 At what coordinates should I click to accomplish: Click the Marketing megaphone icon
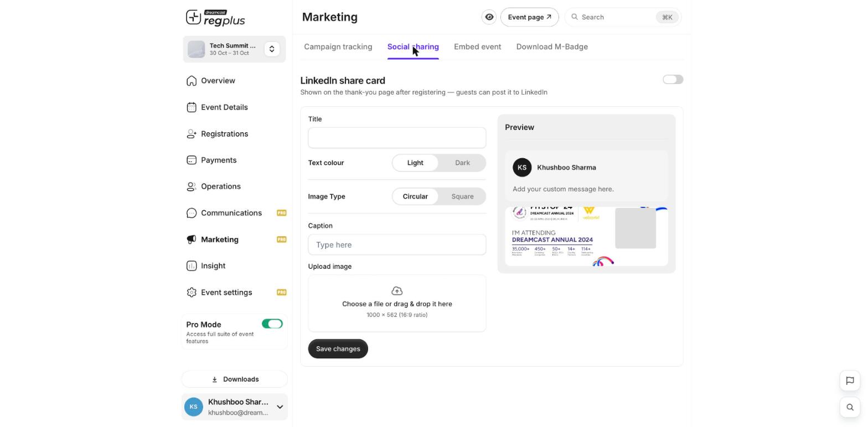tap(192, 239)
